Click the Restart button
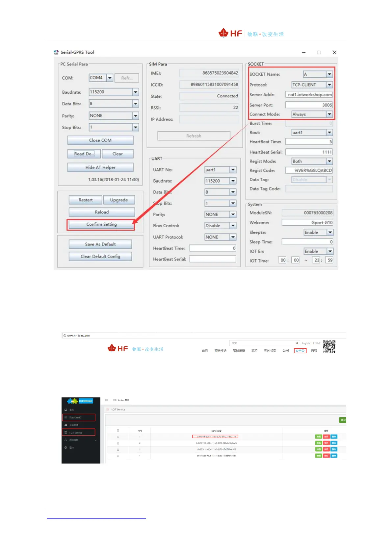 tap(86, 200)
